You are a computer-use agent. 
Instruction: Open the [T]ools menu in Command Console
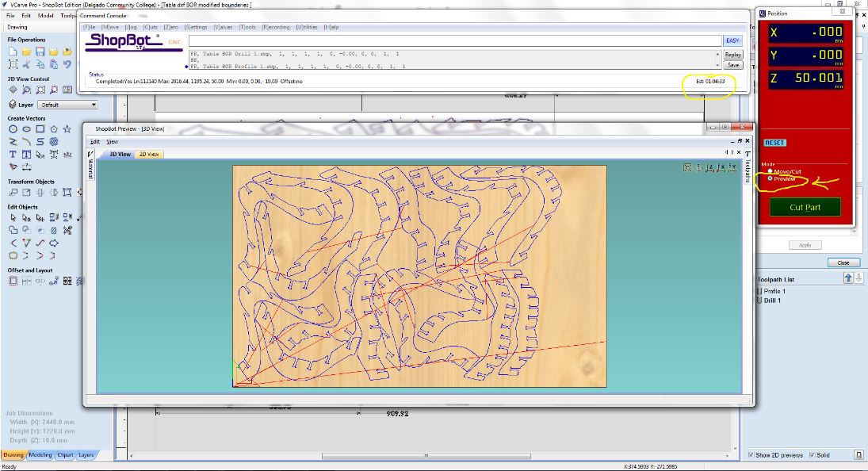coord(247,27)
